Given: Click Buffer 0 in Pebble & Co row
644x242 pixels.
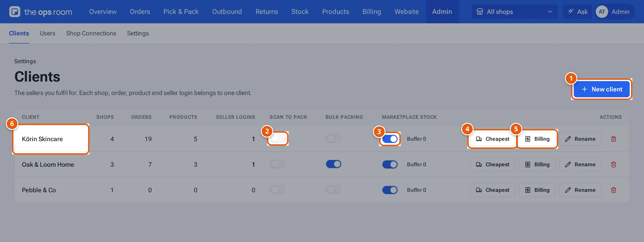Looking at the screenshot, I should (x=416, y=190).
